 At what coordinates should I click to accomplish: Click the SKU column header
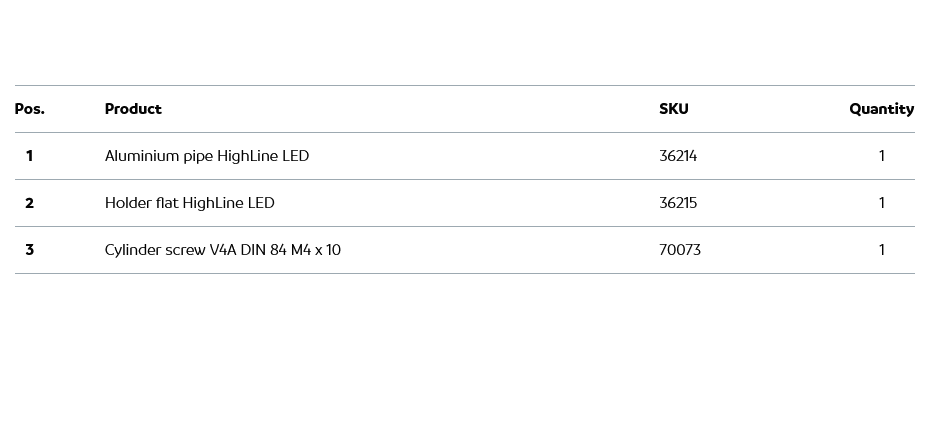tap(674, 109)
